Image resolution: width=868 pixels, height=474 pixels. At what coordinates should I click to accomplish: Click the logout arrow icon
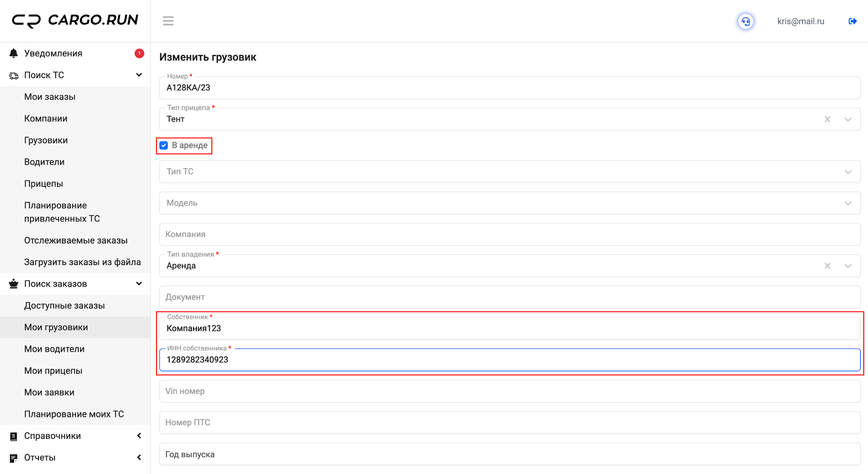853,21
